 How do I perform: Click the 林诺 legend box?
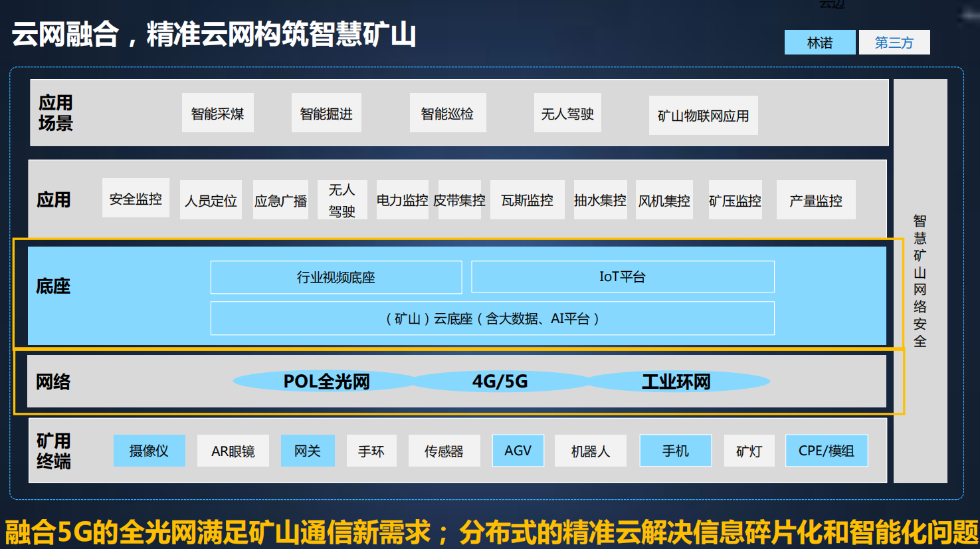pyautogui.click(x=819, y=43)
